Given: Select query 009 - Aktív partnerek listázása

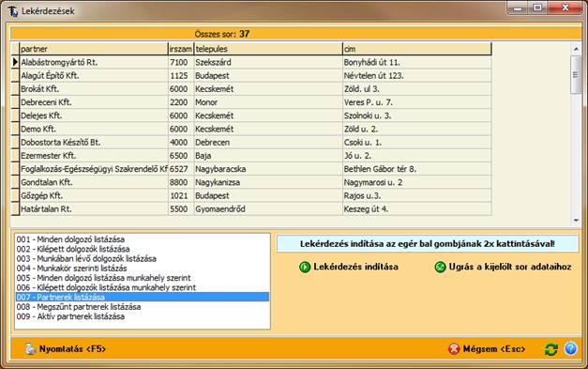Looking at the screenshot, I should 143,316.
